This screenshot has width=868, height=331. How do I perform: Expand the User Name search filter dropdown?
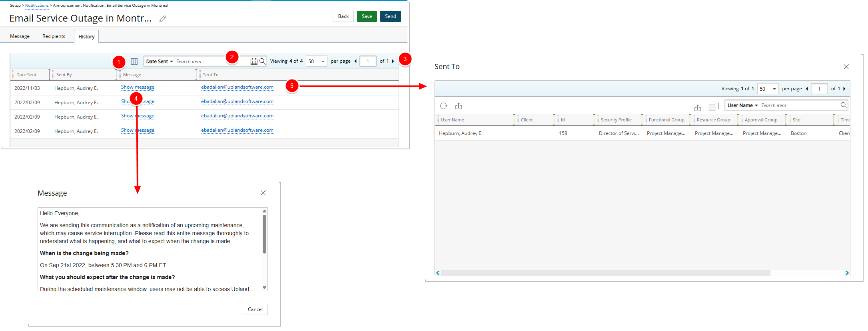tap(742, 105)
